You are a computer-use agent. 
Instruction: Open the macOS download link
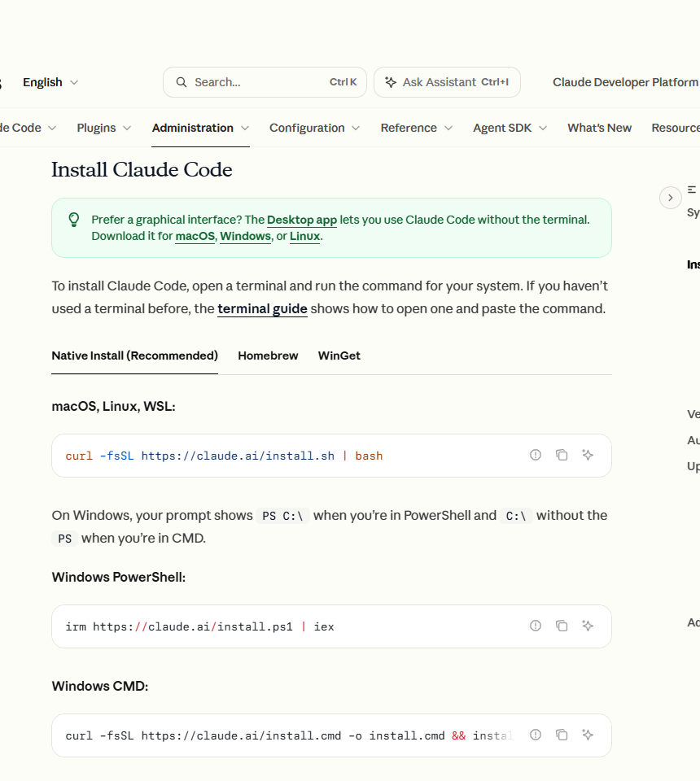point(195,236)
